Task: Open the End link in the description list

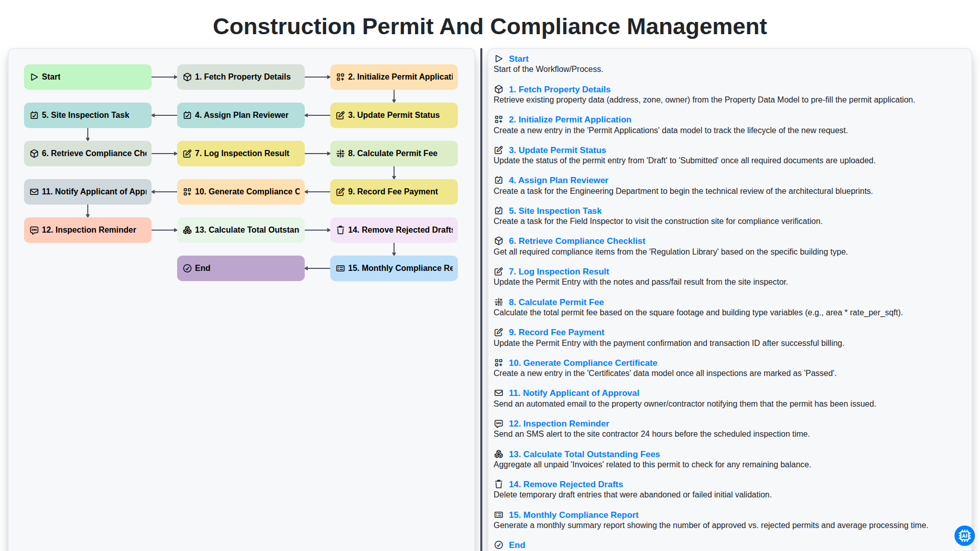Action: click(x=517, y=545)
